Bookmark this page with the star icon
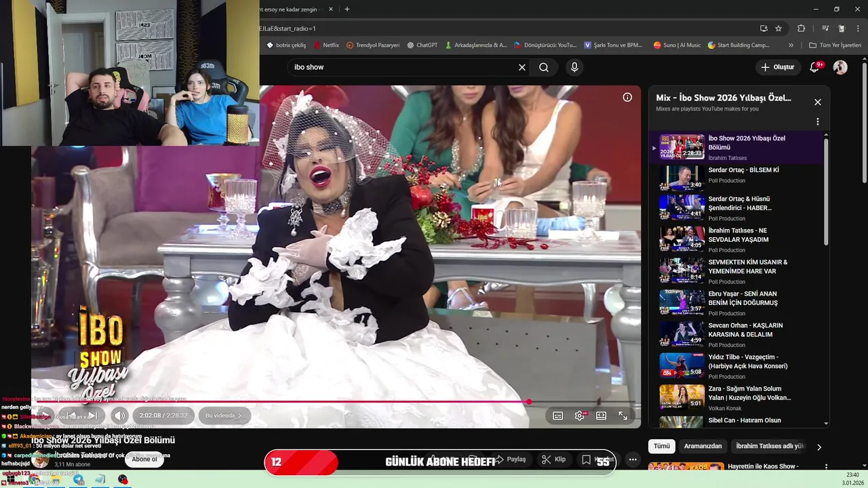Viewport: 868px width, 488px height. click(x=778, y=28)
